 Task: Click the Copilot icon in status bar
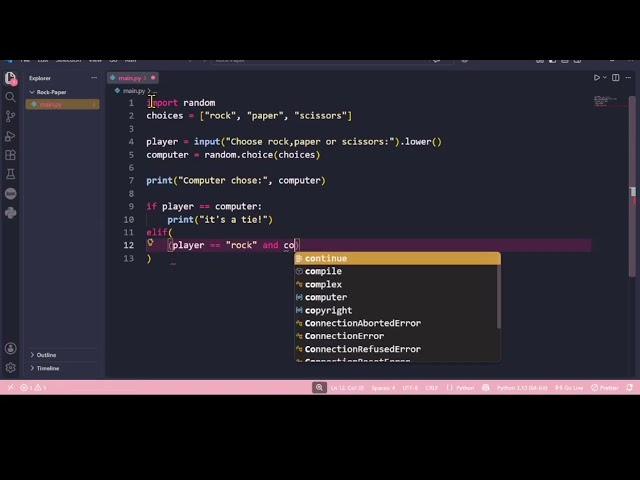[x=486, y=387]
